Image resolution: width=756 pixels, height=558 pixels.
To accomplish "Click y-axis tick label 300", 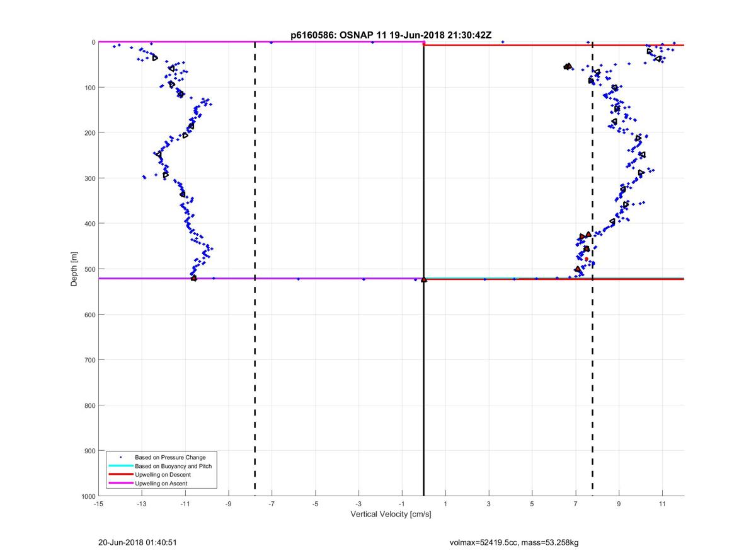I will [89, 178].
